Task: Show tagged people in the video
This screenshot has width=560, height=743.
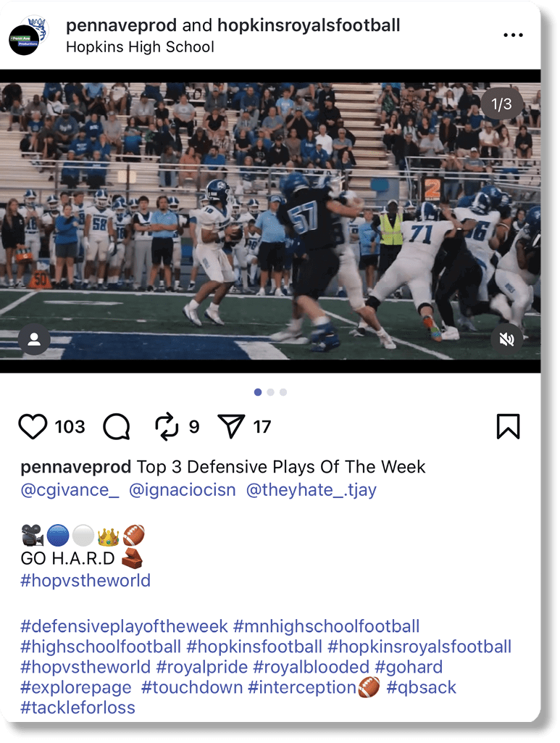Action: click(x=34, y=339)
